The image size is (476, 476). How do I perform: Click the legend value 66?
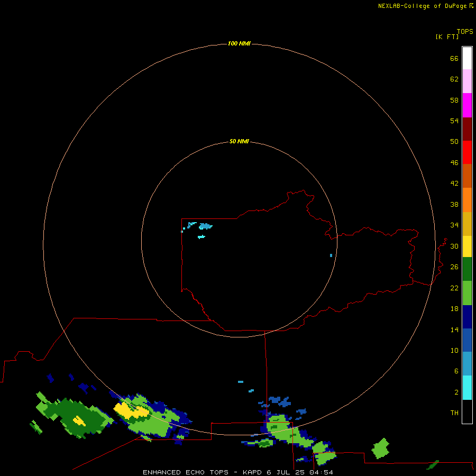tap(454, 58)
